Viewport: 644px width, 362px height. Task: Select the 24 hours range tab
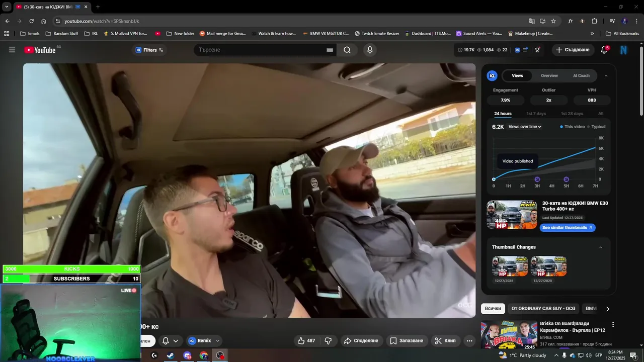pyautogui.click(x=503, y=114)
